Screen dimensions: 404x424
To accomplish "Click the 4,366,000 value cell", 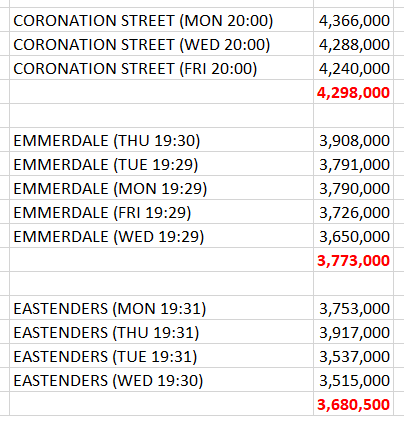I will pyautogui.click(x=353, y=20).
